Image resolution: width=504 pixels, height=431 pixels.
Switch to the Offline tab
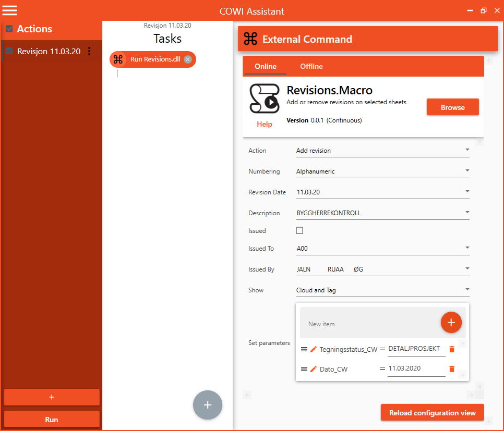click(x=311, y=66)
